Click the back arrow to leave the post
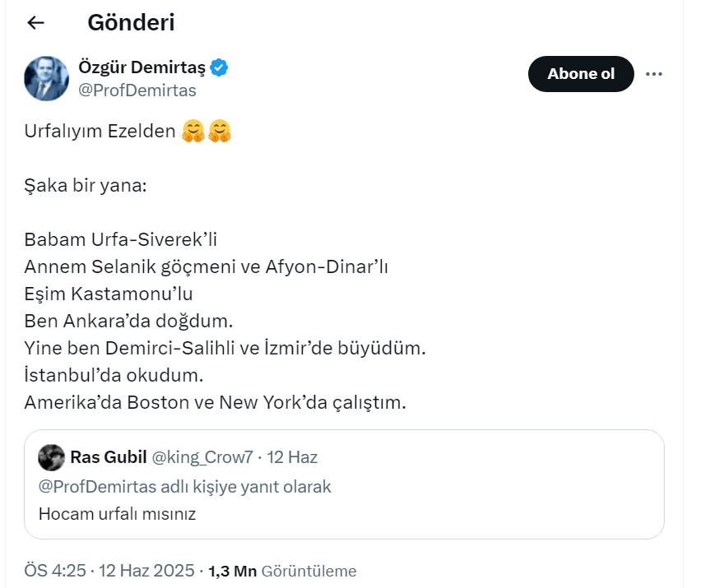Viewport: 710px width, 588px height. point(35,23)
